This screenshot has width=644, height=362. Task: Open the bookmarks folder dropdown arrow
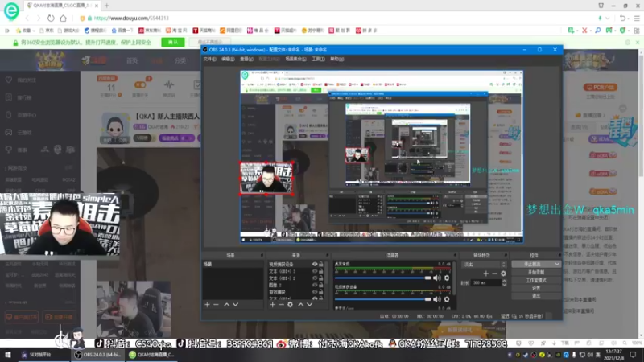coord(34,31)
